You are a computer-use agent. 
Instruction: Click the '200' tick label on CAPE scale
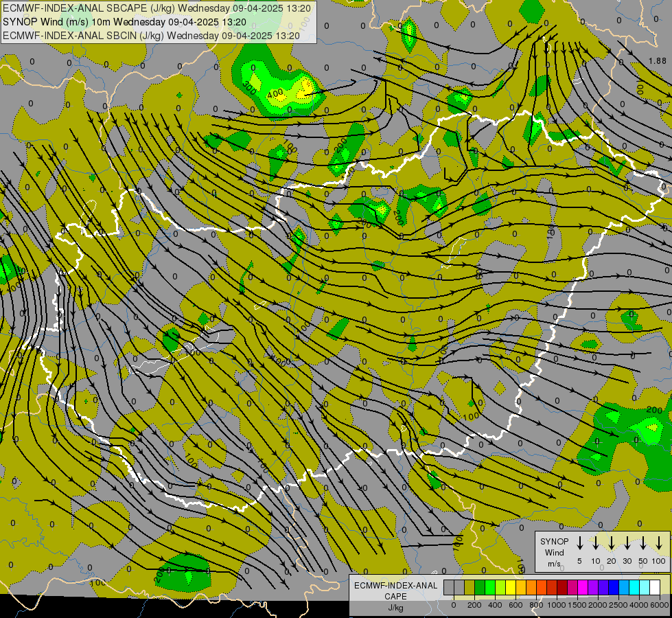coord(474,605)
